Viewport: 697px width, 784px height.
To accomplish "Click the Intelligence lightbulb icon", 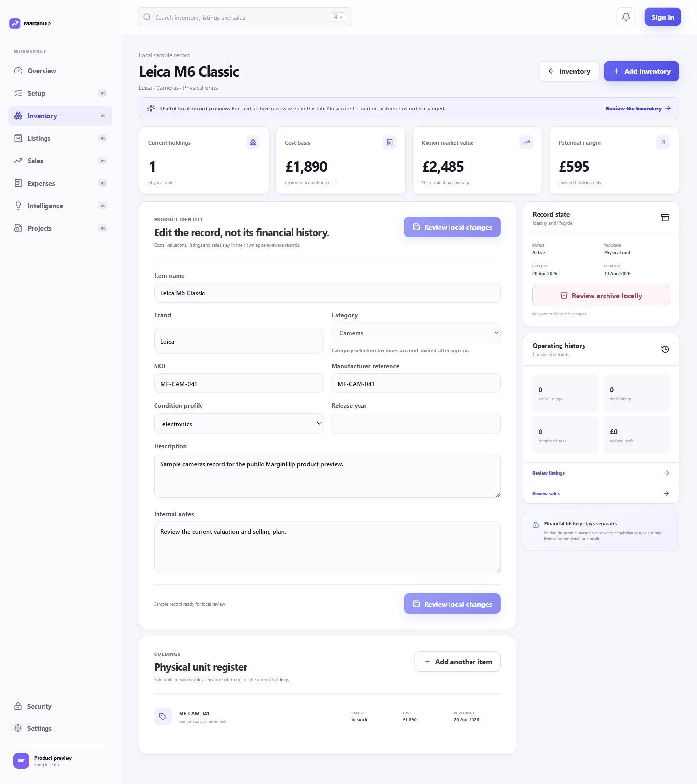I will [x=18, y=206].
